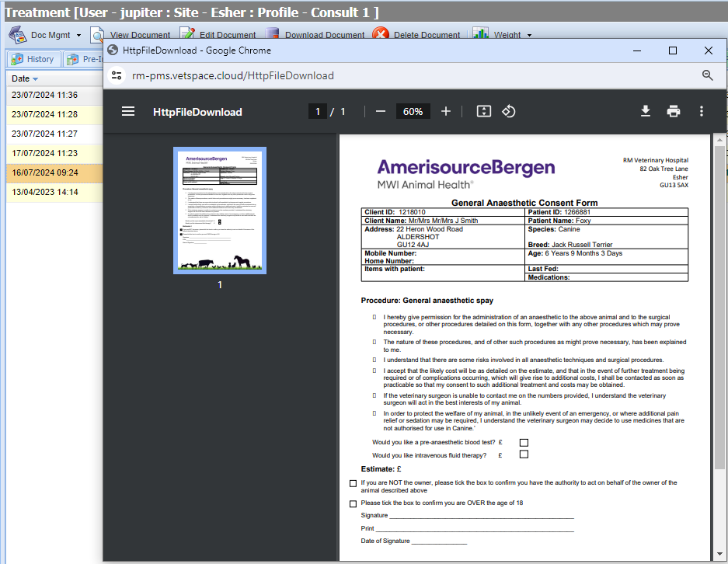
Task: Click the scrollbar down arrow in PDF viewer
Action: [719, 554]
